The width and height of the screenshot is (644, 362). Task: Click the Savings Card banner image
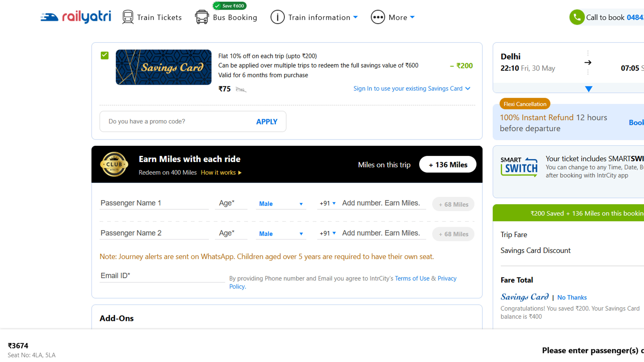(164, 67)
